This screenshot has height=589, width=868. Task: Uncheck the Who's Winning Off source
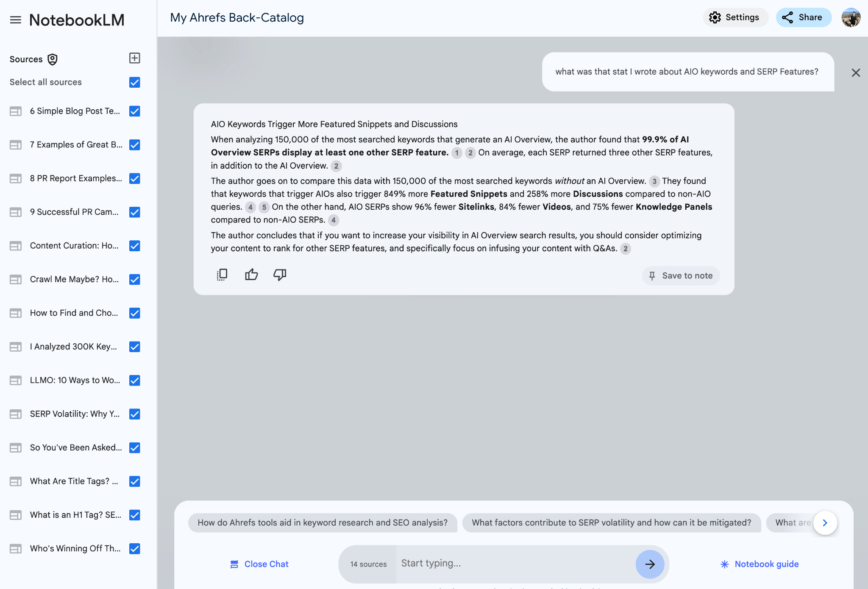click(134, 548)
